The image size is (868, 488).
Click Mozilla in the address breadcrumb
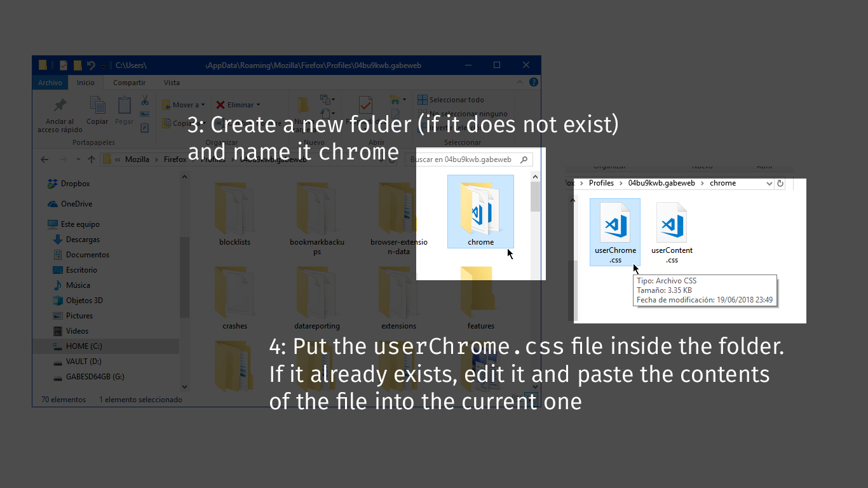[137, 159]
